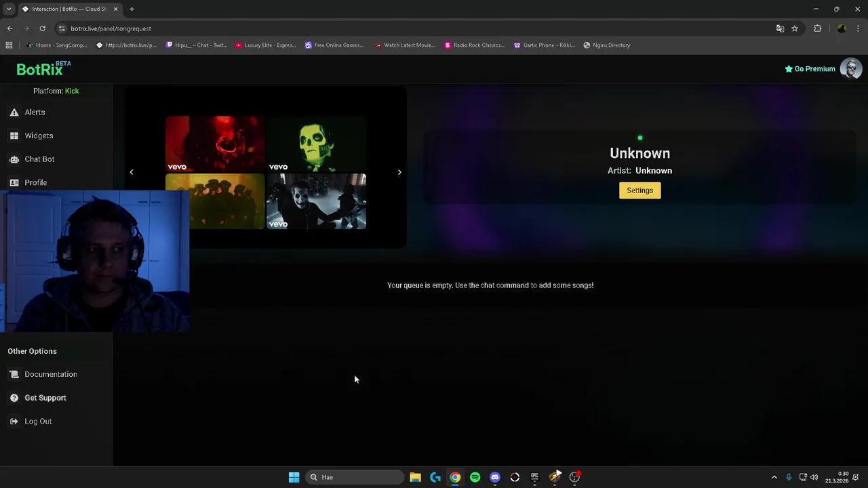Open the Widgets sidebar item
The width and height of the screenshot is (868, 488).
point(39,136)
